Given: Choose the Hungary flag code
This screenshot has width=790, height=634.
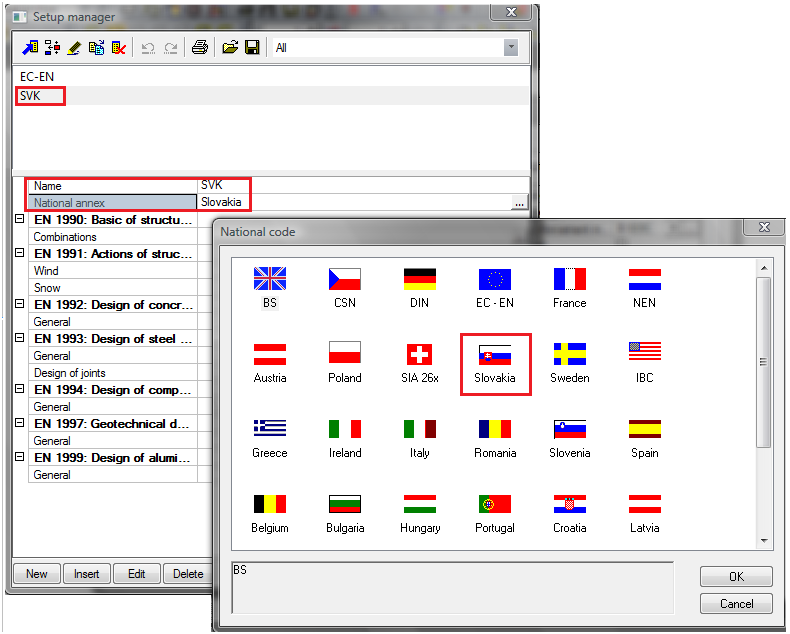Looking at the screenshot, I should tap(420, 513).
